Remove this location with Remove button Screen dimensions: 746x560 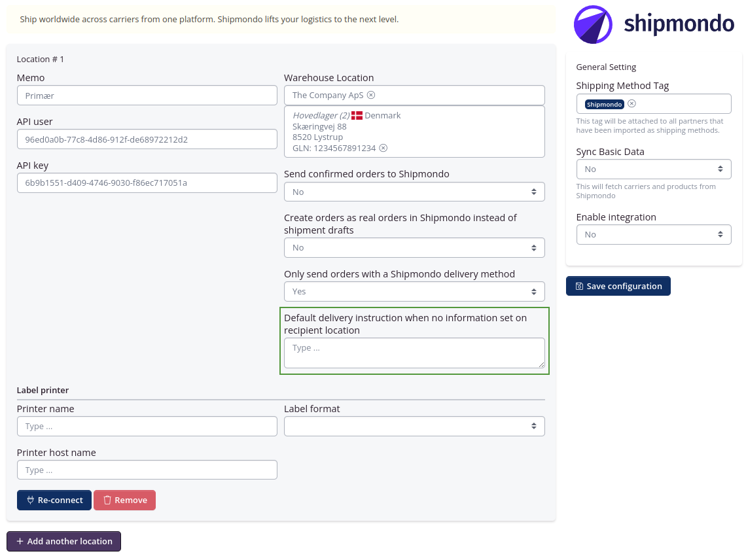[124, 500]
